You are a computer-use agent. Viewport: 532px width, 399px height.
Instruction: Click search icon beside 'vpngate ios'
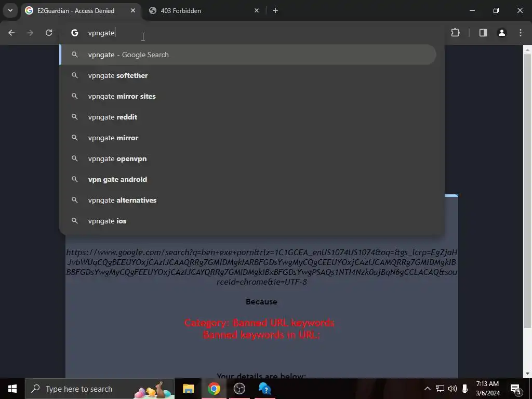tap(75, 221)
